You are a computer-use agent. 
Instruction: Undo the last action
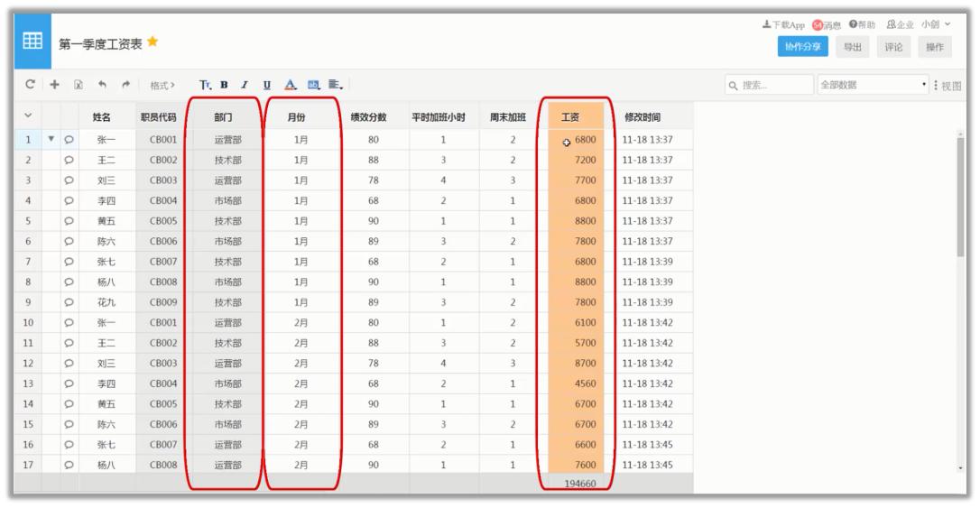click(x=103, y=84)
